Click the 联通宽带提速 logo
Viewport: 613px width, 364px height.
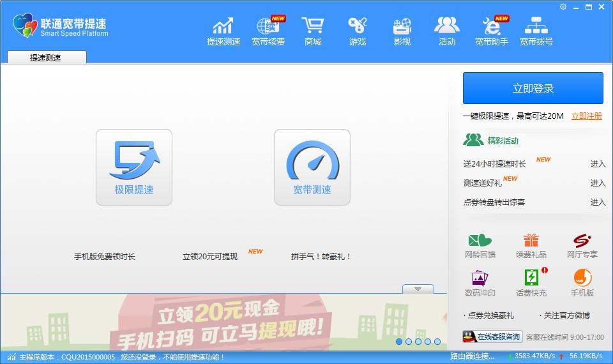click(60, 26)
